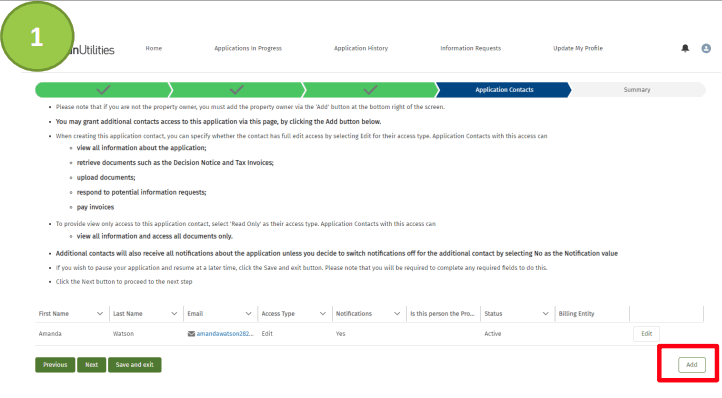The width and height of the screenshot is (722, 398).
Task: Click the envelope icon beside Amanda's email
Action: [191, 334]
